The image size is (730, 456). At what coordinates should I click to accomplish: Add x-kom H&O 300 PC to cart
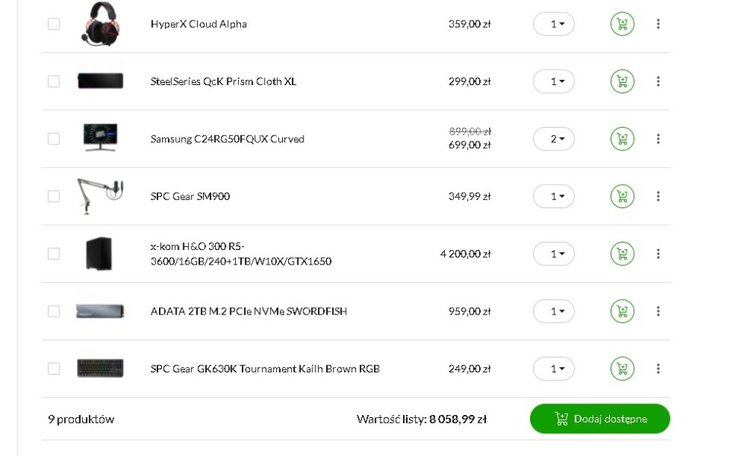click(x=622, y=254)
